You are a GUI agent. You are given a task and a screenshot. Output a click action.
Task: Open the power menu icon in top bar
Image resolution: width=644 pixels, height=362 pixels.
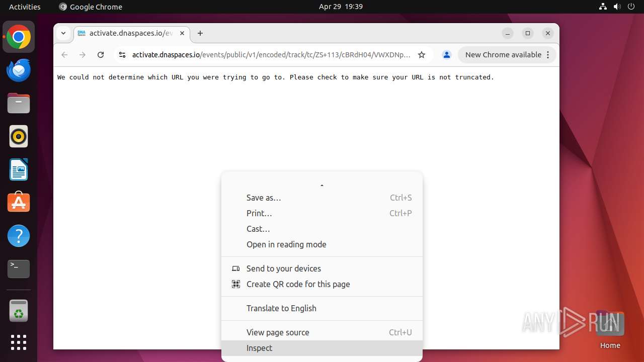point(631,7)
